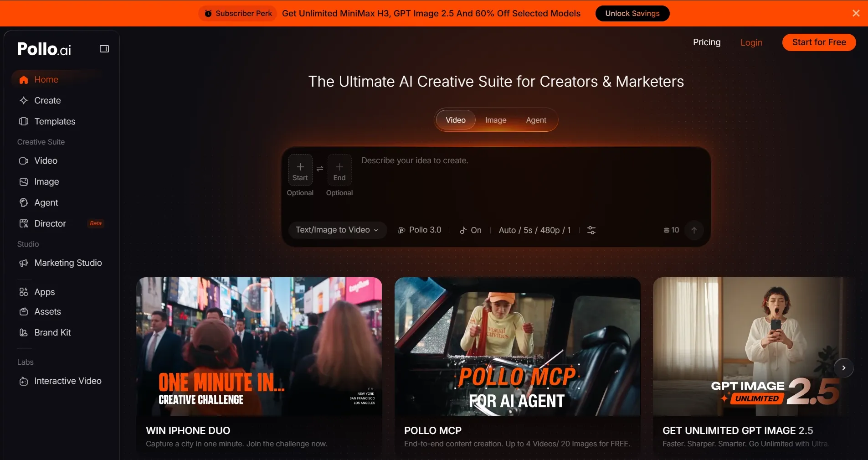Collapse the sidebar panel icon
Viewport: 868px width, 460px height.
(104, 49)
